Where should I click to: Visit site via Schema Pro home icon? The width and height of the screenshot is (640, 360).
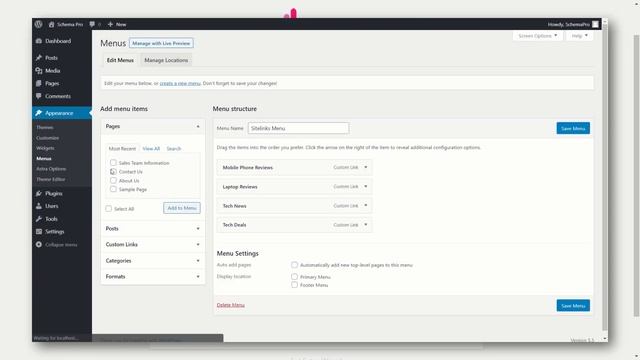(51, 24)
